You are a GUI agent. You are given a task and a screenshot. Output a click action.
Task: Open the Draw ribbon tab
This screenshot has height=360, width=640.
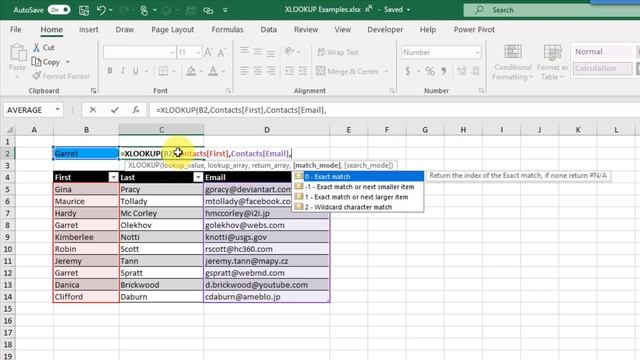(x=124, y=29)
